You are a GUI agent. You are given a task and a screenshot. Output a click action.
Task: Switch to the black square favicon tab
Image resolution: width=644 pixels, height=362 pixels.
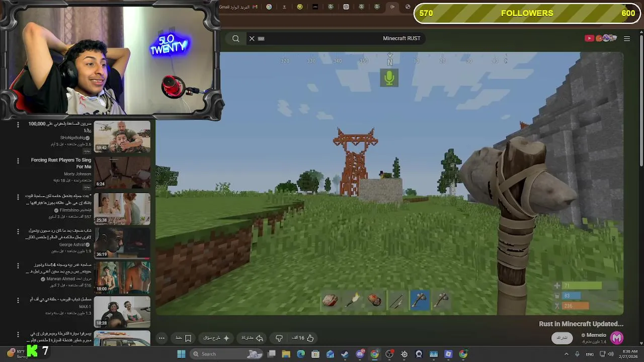(x=315, y=7)
